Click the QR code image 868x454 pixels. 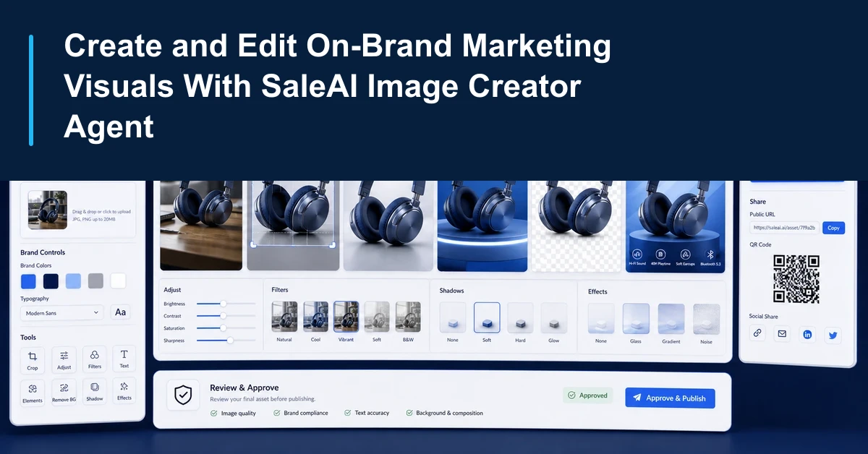coord(796,279)
